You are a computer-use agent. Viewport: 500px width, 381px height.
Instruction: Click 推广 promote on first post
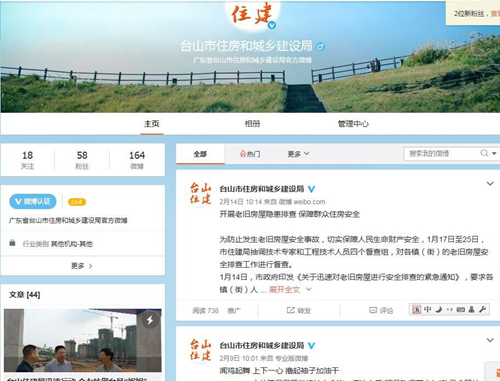pos(234,311)
